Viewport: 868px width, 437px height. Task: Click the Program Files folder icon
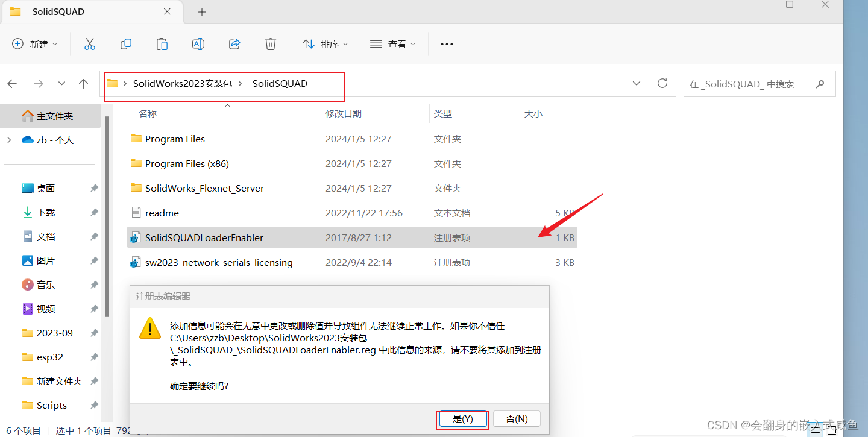pyautogui.click(x=136, y=139)
